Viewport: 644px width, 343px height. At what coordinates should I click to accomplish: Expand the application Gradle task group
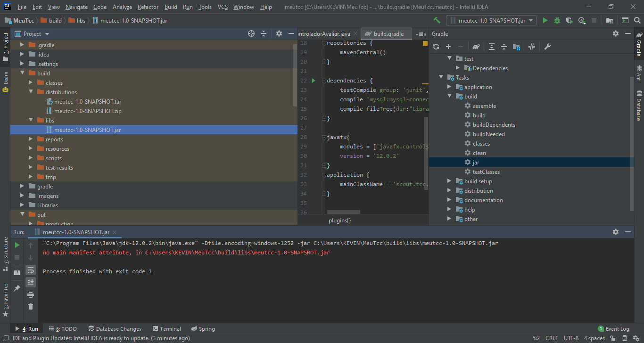click(450, 87)
